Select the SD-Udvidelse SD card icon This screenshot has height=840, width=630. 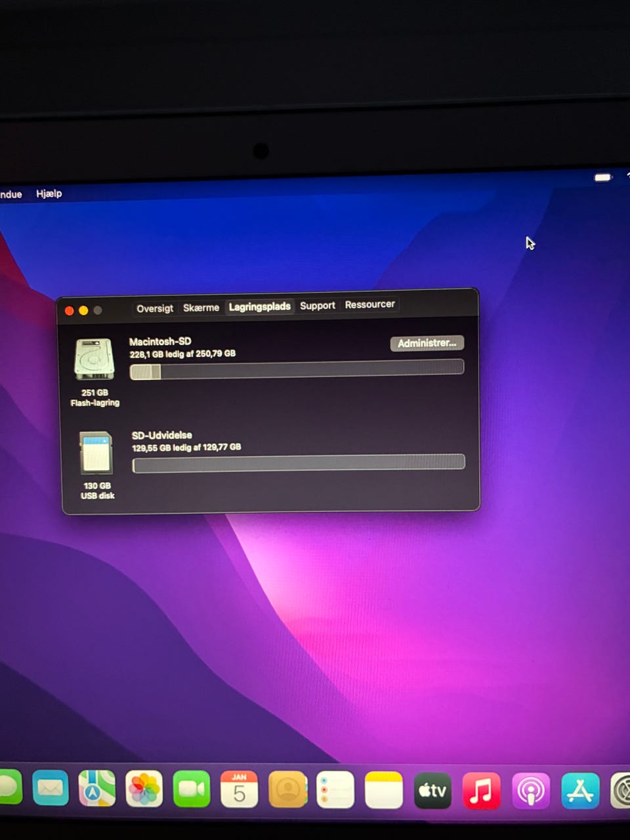[96, 453]
